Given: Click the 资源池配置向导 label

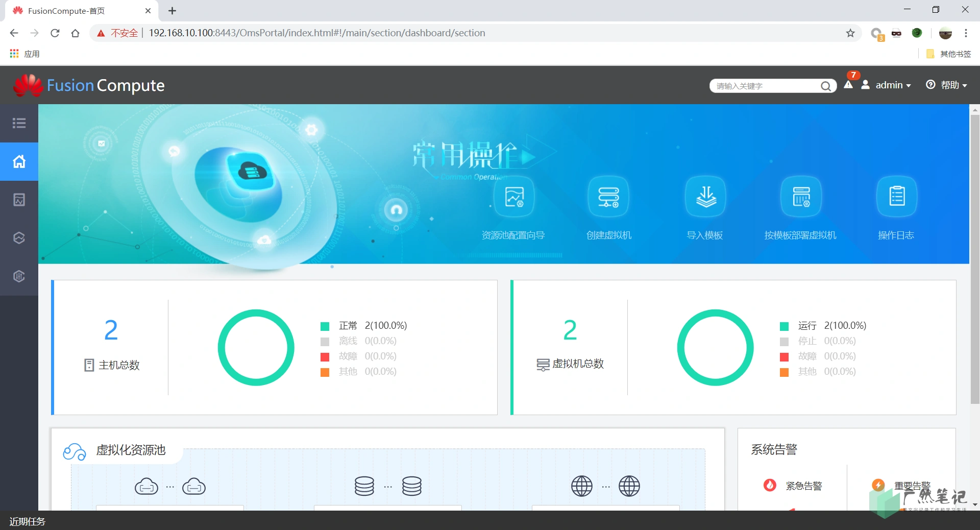Looking at the screenshot, I should point(513,235).
